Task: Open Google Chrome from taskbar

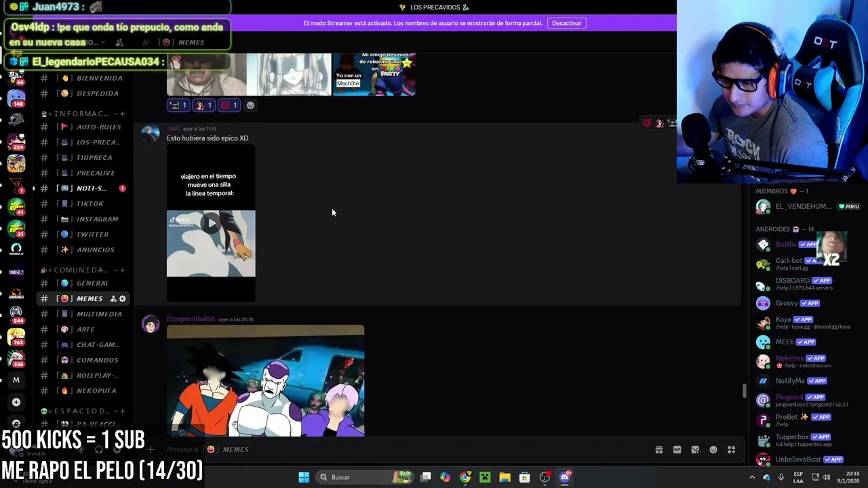Action: click(465, 477)
